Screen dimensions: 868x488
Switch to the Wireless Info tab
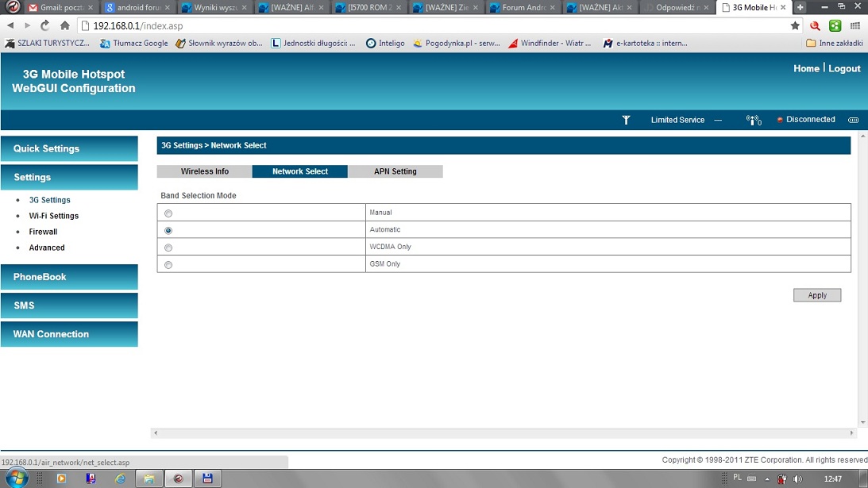click(x=204, y=171)
